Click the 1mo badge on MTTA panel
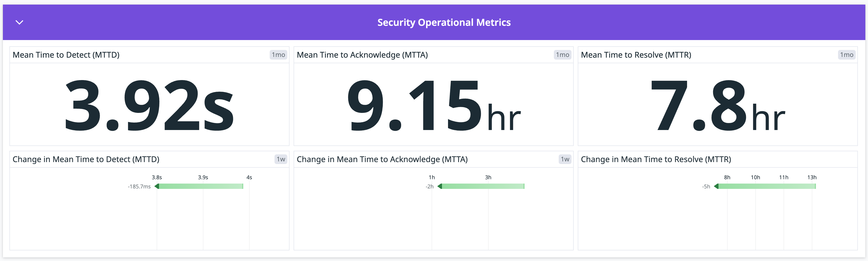This screenshot has height=261, width=868. [562, 55]
